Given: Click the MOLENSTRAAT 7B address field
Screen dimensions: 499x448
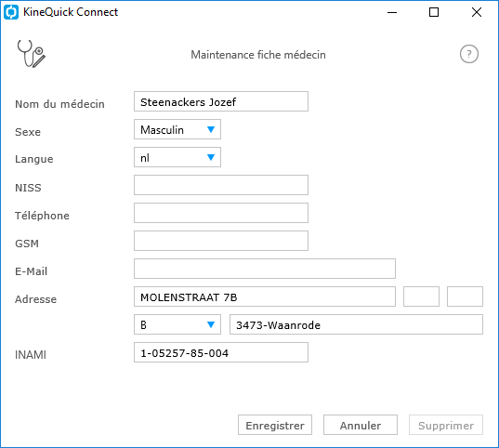Looking at the screenshot, I should [x=265, y=296].
